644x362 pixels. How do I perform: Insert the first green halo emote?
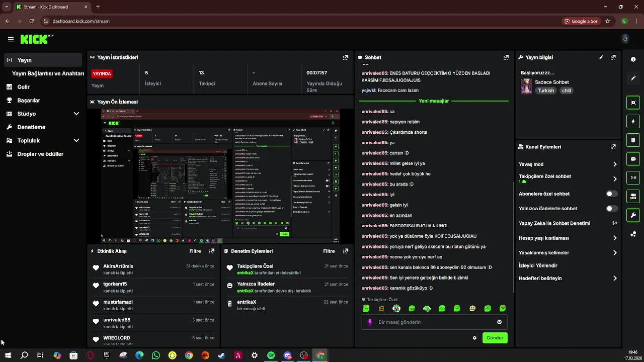coord(366,308)
